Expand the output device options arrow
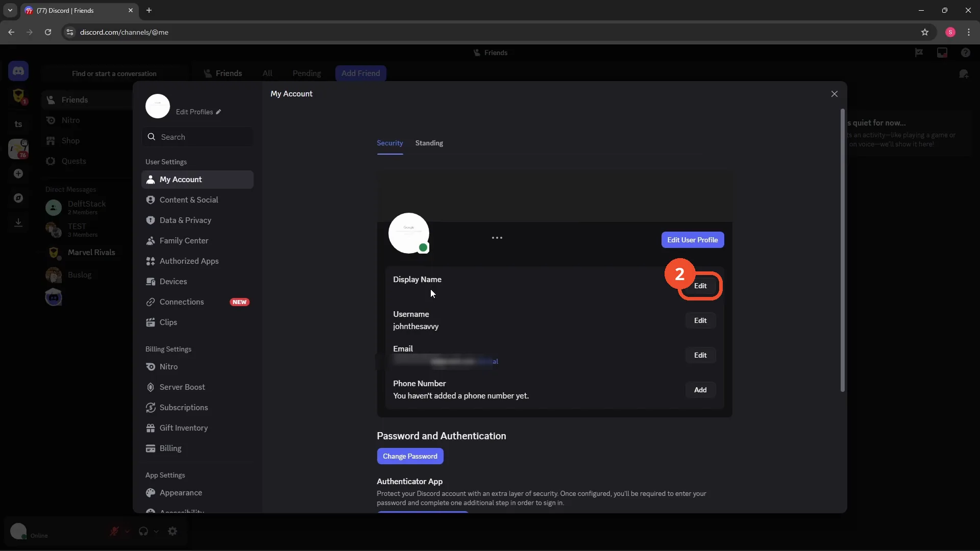 point(156,531)
